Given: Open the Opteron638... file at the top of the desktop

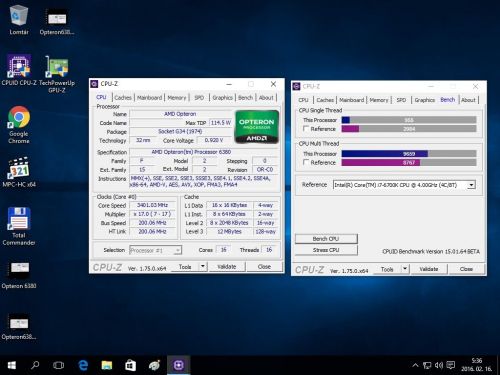Looking at the screenshot, I should tap(57, 21).
